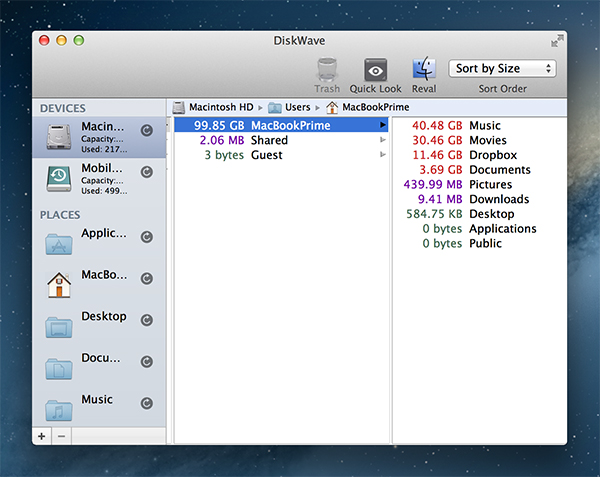Expand the MacBookPrime row arrow

(x=383, y=125)
